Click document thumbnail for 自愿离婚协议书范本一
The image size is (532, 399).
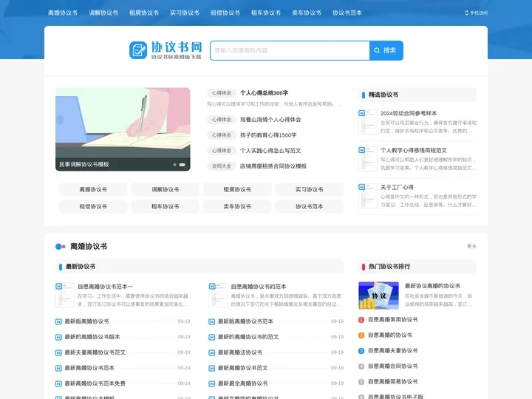coord(64,295)
